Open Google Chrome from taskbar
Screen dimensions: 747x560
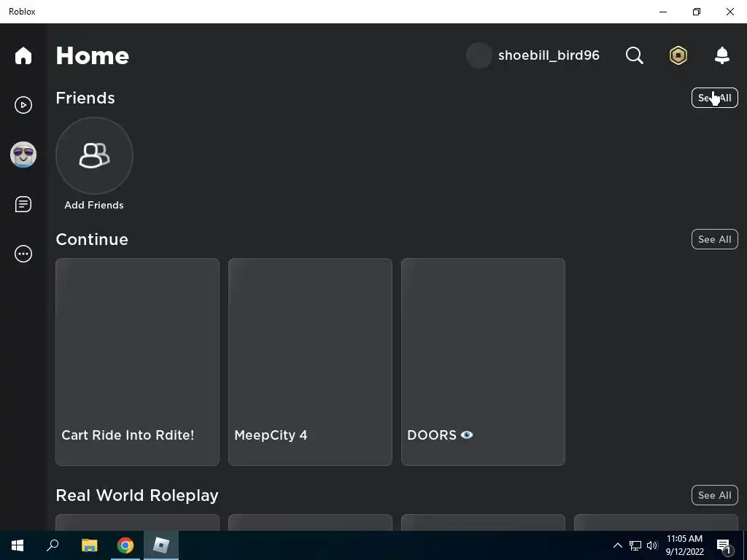(125, 545)
